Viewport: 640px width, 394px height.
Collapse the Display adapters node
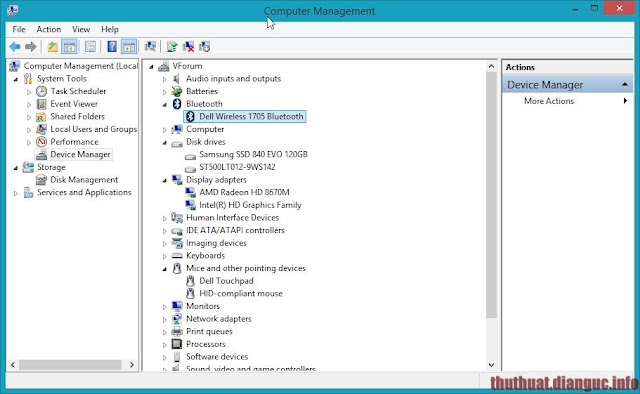tap(164, 180)
